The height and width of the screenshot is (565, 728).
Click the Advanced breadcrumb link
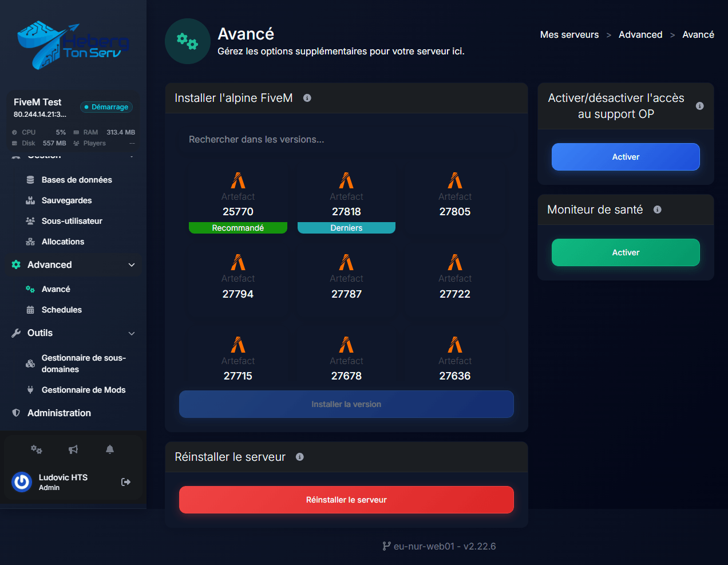tap(640, 34)
